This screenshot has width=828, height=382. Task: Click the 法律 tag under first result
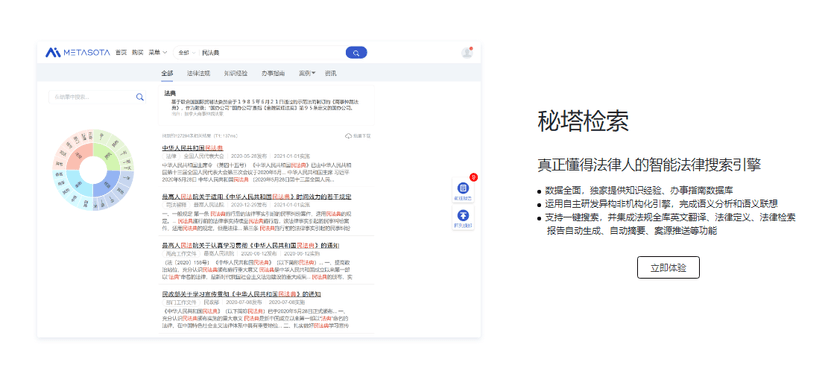coord(171,156)
